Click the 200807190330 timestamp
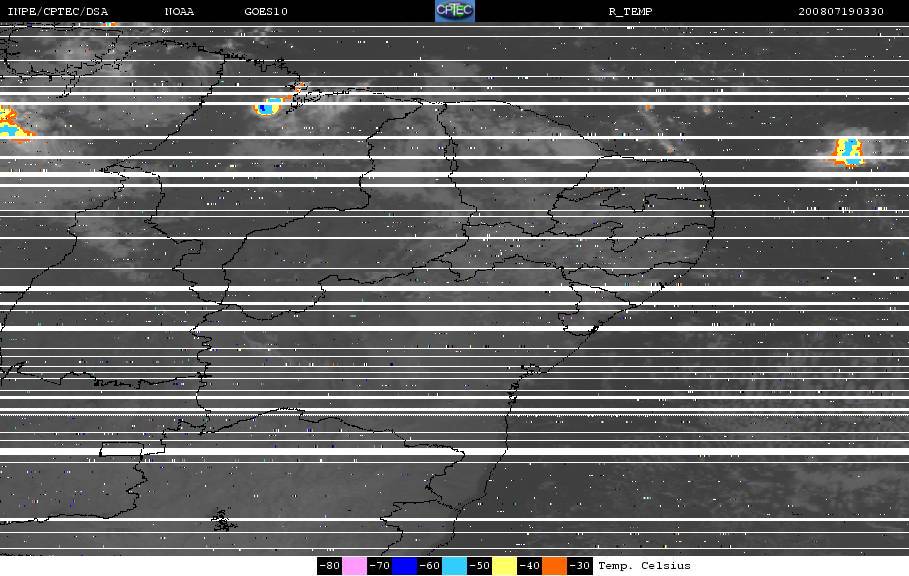This screenshot has width=909, height=576. [841, 12]
